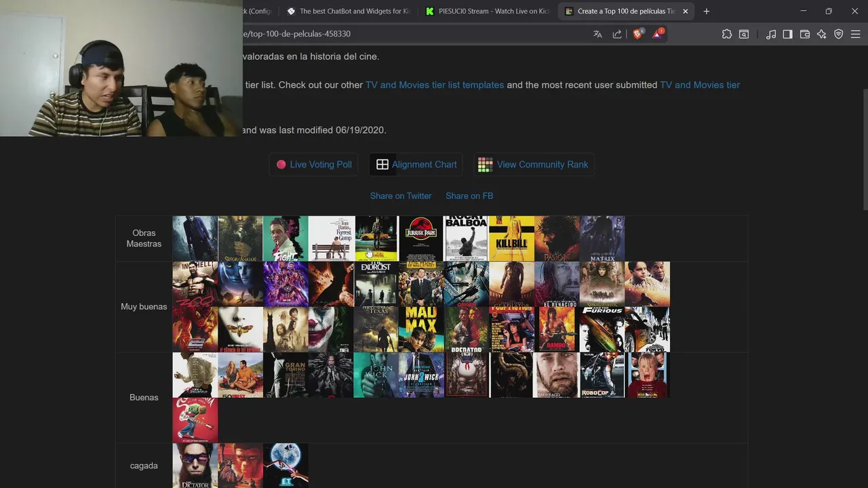Screen dimensions: 868x488
Task: Open the browser hamburger menu
Action: [x=856, y=34]
